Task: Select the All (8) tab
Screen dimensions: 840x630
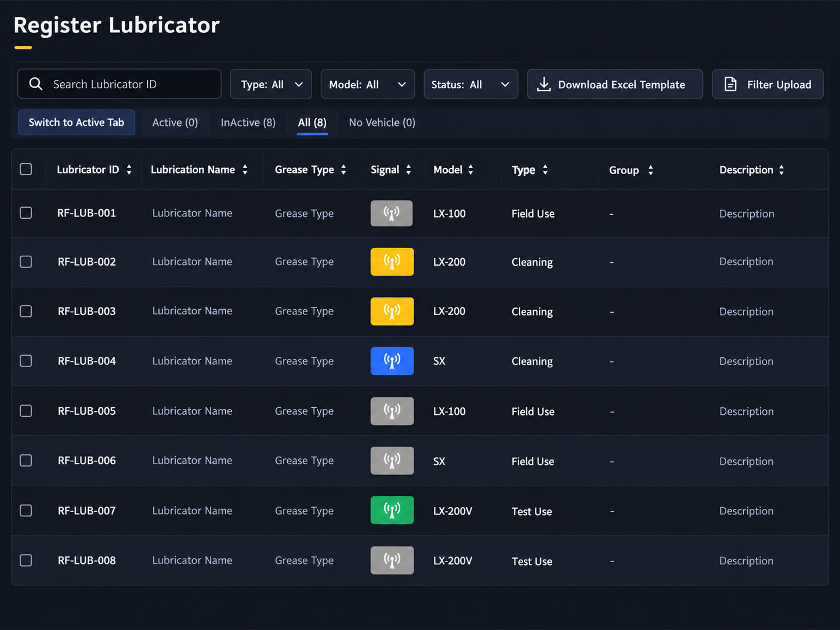Action: pos(312,122)
